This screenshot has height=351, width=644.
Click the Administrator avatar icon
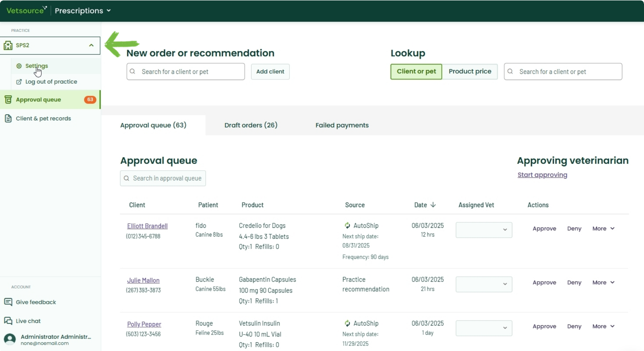[x=10, y=339]
